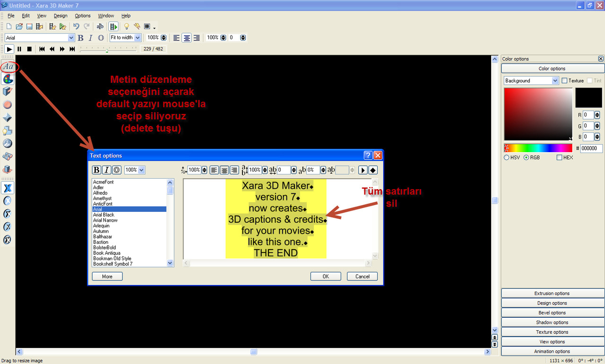Open the File menu

tap(11, 16)
